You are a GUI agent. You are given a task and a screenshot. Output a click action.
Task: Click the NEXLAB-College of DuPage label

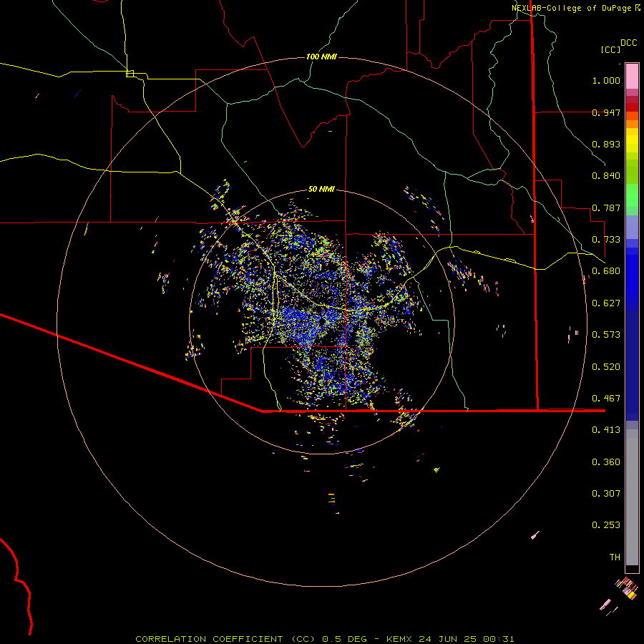573,8
